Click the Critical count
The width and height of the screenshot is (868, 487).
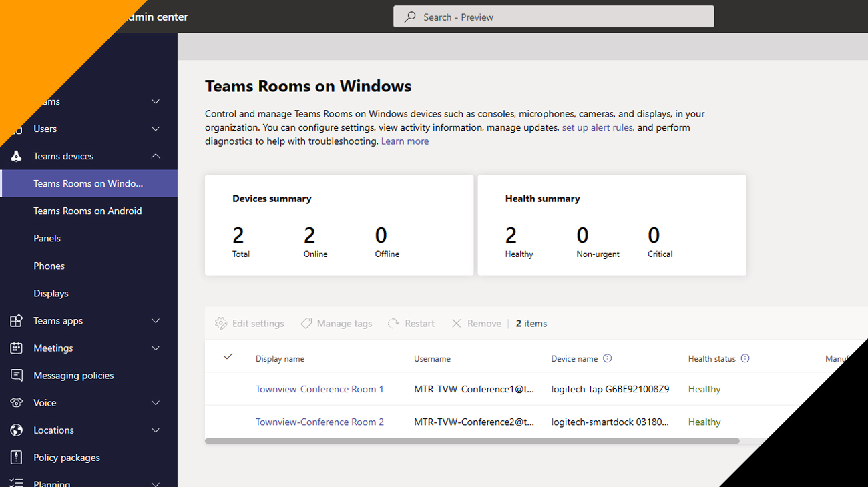tap(654, 235)
